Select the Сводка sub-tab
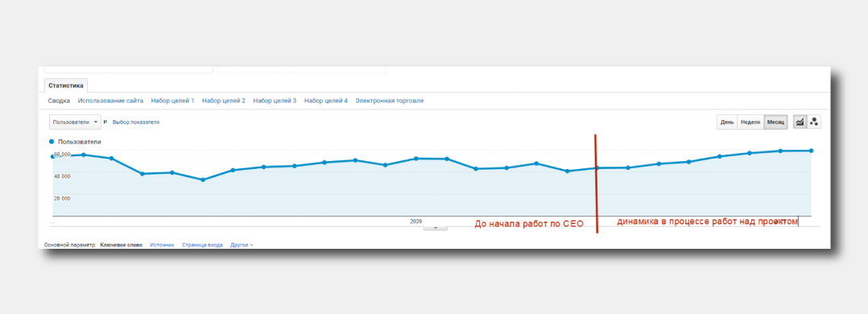Image resolution: width=868 pixels, height=314 pixels. coord(59,101)
